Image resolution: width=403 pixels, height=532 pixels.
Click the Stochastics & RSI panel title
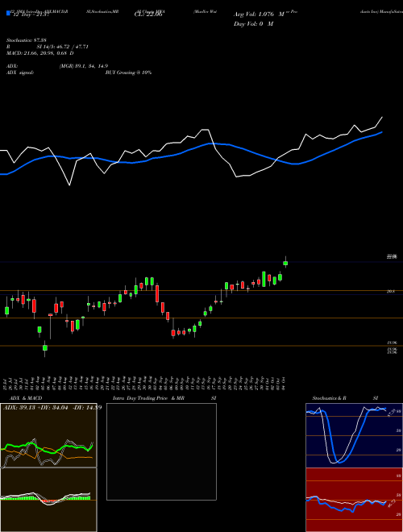(x=345, y=398)
